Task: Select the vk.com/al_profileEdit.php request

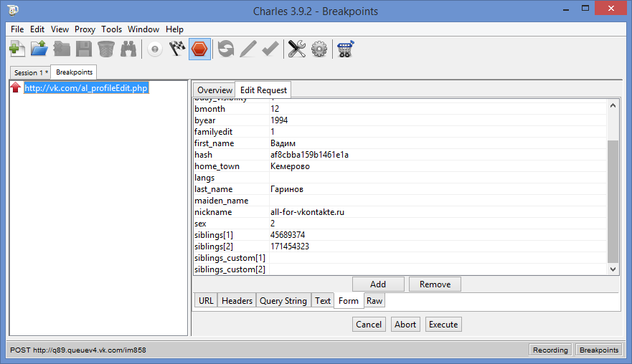Action: pyautogui.click(x=86, y=88)
